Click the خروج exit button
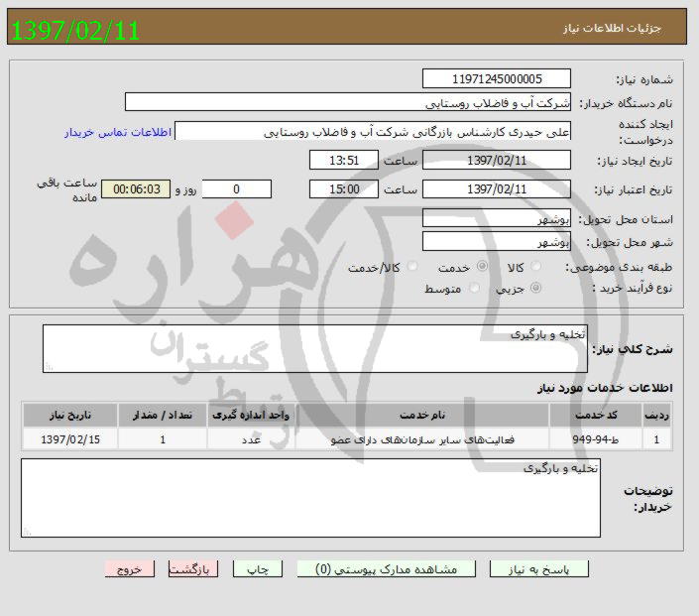699x616 pixels. pos(130,569)
